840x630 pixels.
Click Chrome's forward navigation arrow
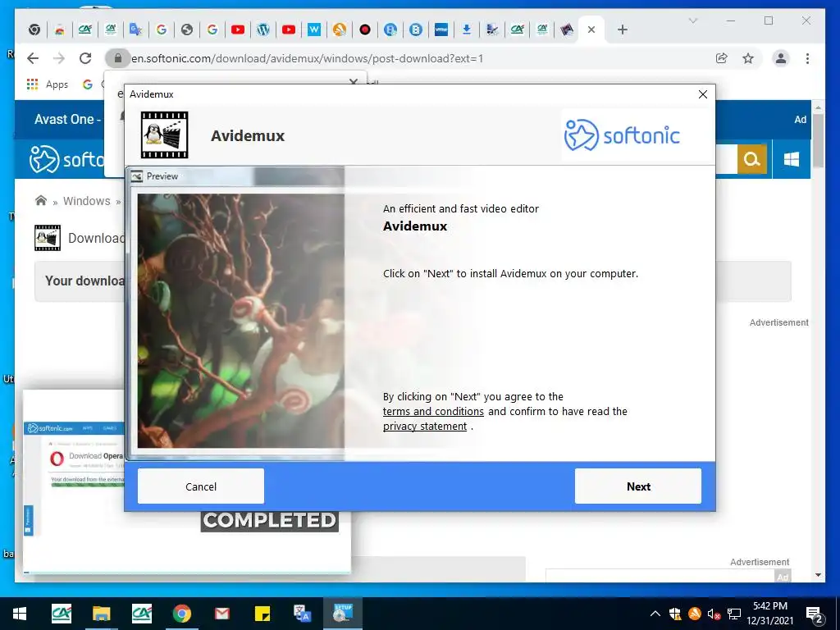point(59,58)
